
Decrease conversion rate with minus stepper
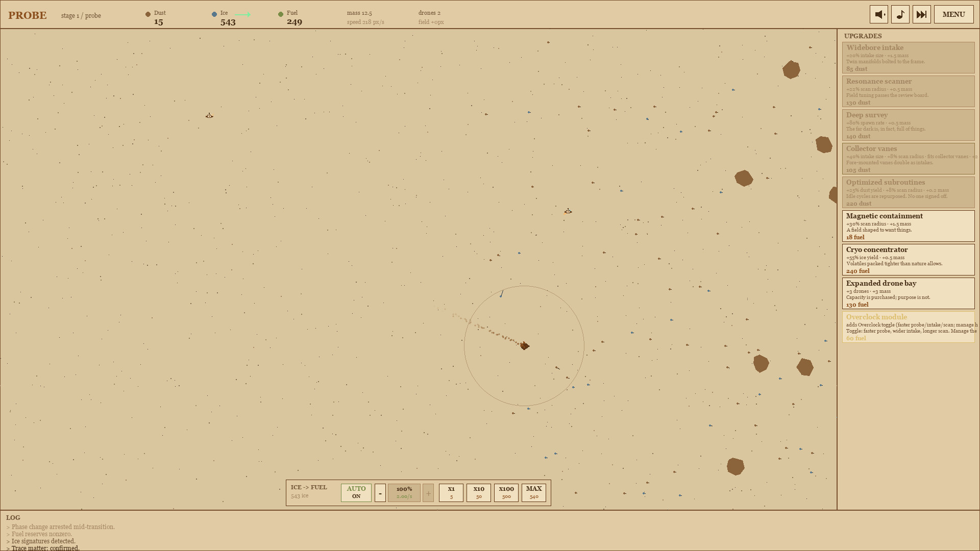[380, 493]
